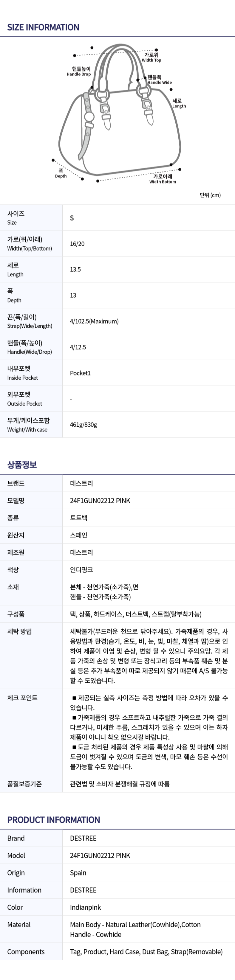Click the SIZE INFORMATION heading

coord(43,27)
